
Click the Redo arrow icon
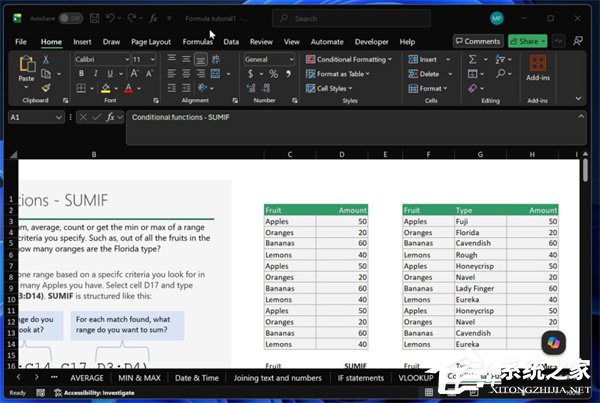pos(132,18)
